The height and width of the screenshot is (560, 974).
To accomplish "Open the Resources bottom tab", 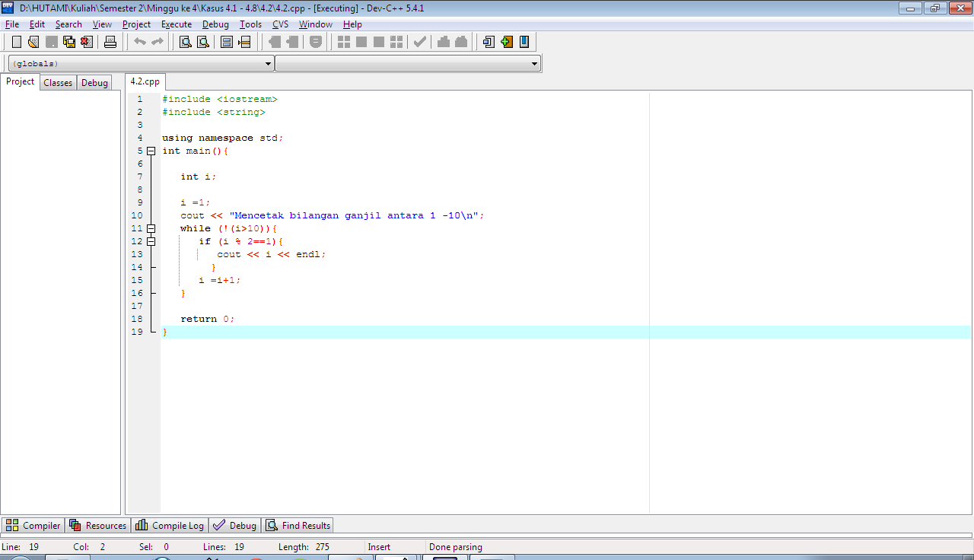I will 98,526.
